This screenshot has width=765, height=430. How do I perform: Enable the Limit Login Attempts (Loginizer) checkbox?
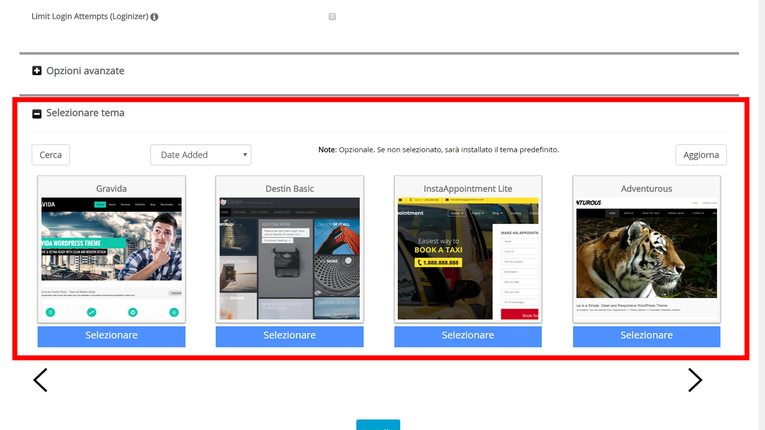tap(332, 17)
